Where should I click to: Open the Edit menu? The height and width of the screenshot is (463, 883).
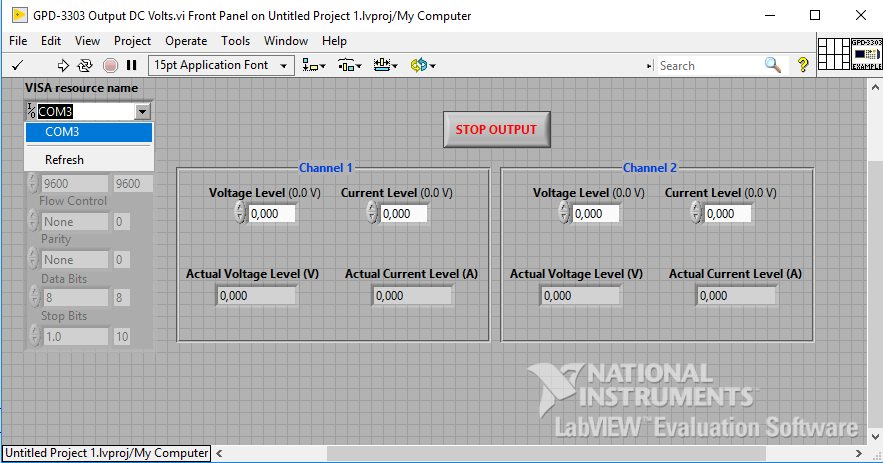point(51,41)
